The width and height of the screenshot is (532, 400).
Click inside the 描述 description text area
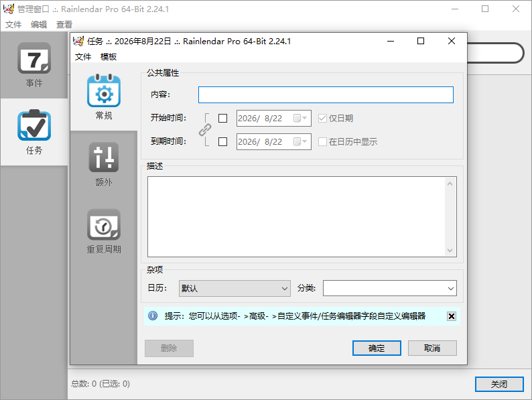tap(296, 216)
